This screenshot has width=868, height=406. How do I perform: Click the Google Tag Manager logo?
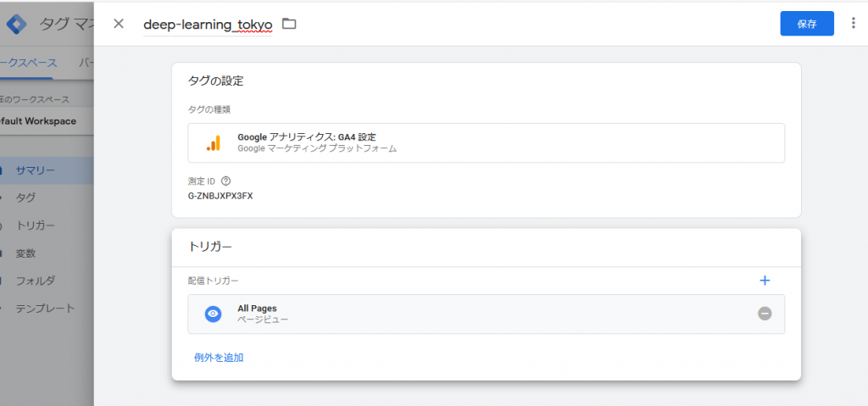click(x=16, y=24)
